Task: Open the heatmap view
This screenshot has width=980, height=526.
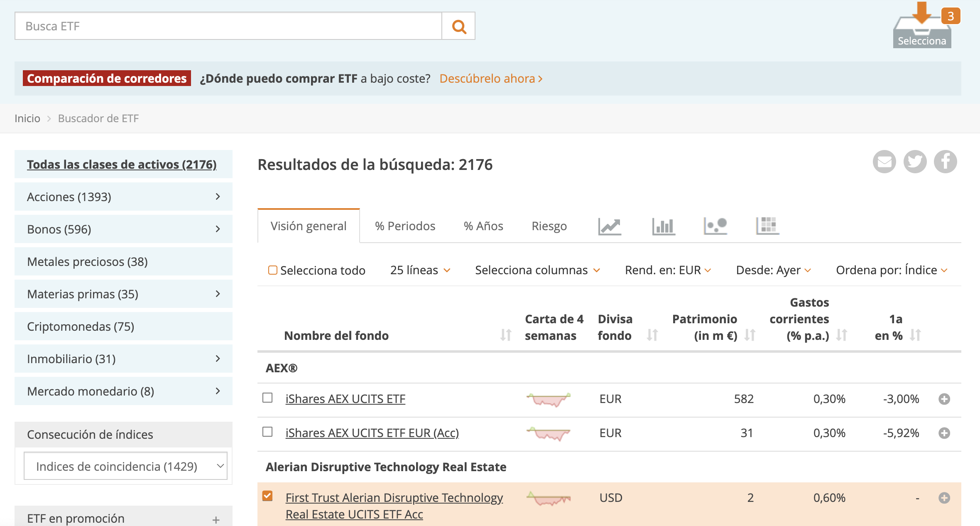Action: click(x=767, y=226)
